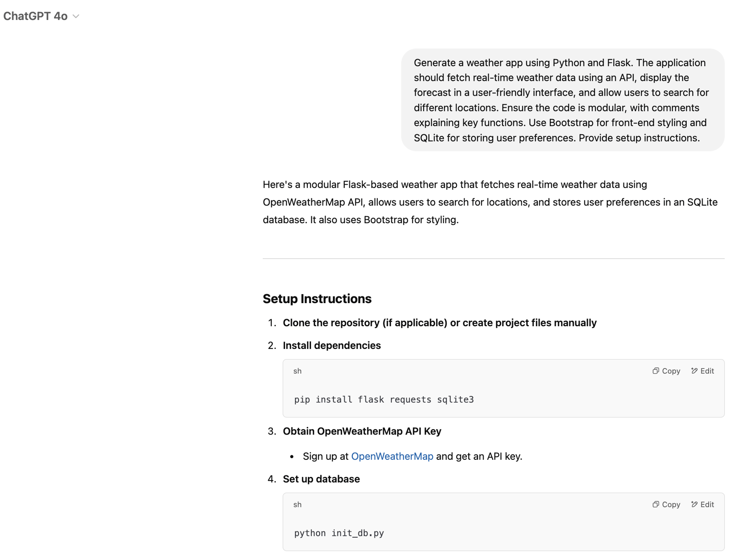The height and width of the screenshot is (560, 731).
Task: Click the 'sh' label on the pip install block
Action: pos(297,371)
